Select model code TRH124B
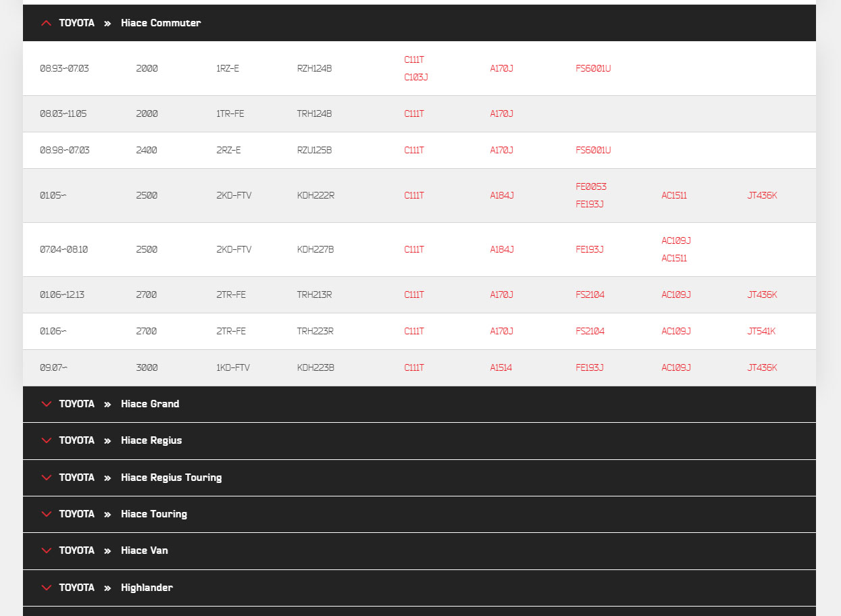Image resolution: width=841 pixels, height=616 pixels. (315, 113)
